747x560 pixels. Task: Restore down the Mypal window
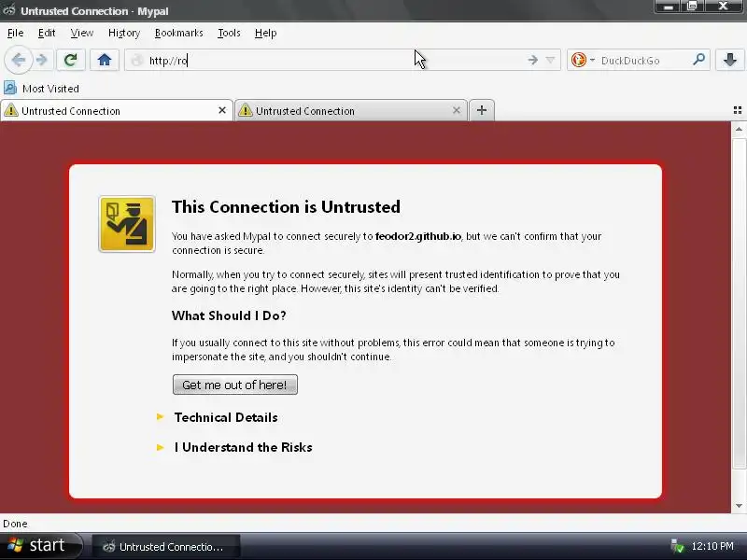point(692,7)
